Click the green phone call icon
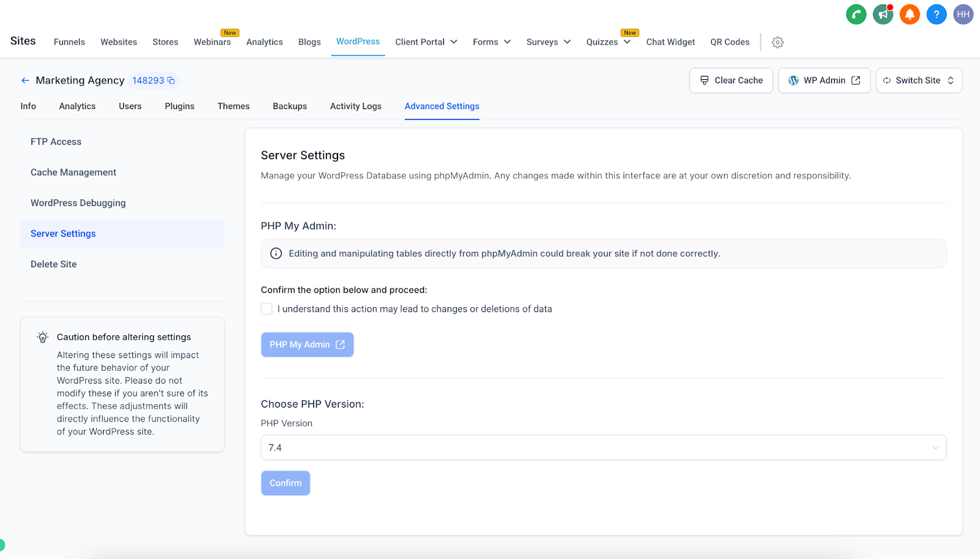Image resolution: width=980 pixels, height=559 pixels. 856,14
